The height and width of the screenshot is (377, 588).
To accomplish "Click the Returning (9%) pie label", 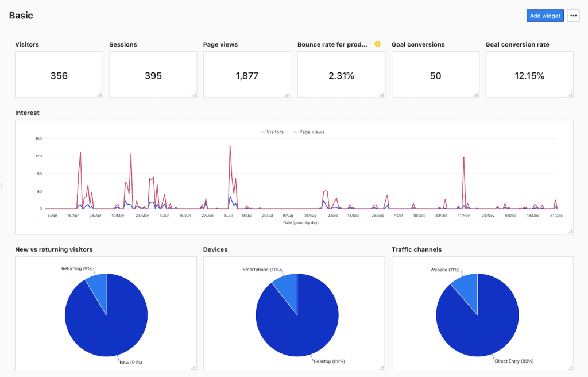I will 77,268.
